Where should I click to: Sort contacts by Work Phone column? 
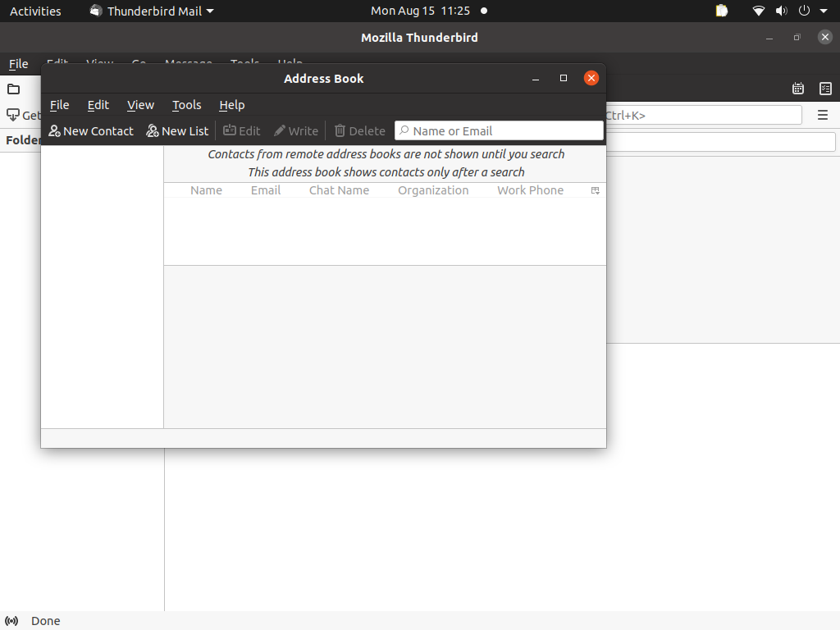[531, 190]
